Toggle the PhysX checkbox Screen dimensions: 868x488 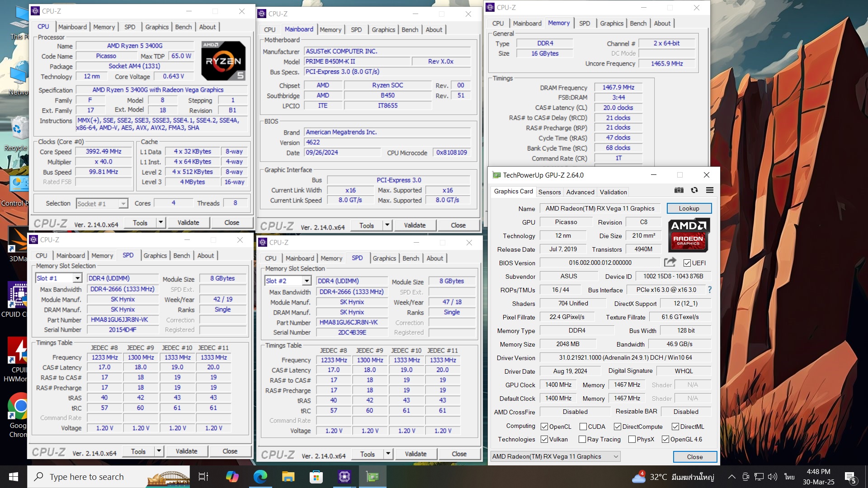(632, 439)
